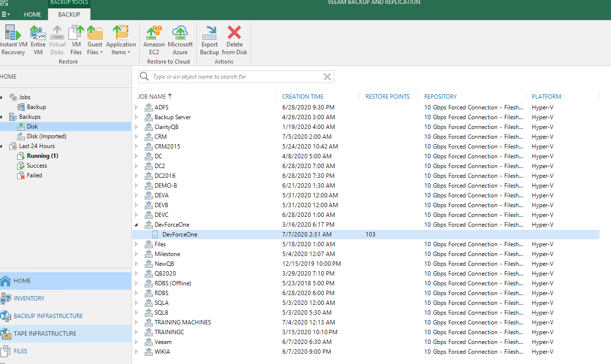This screenshot has height=364, width=611.
Task: Select the RDBS (Offline) job name
Action: click(x=173, y=283)
